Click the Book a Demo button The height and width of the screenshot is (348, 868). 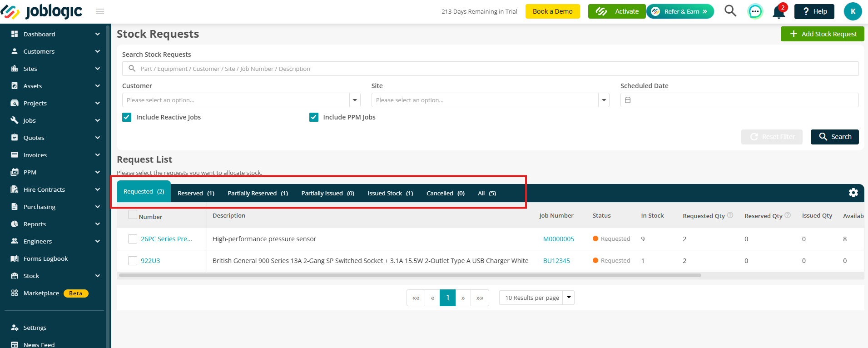(x=552, y=11)
